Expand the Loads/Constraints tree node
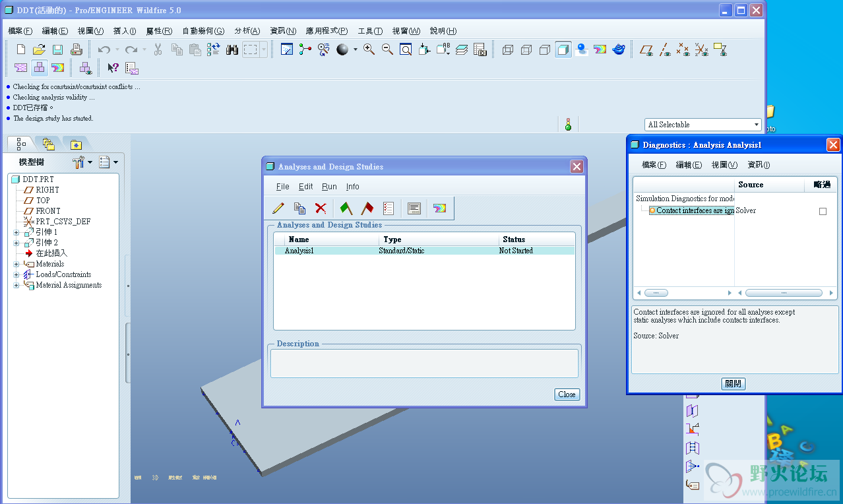The width and height of the screenshot is (843, 504). [x=16, y=274]
